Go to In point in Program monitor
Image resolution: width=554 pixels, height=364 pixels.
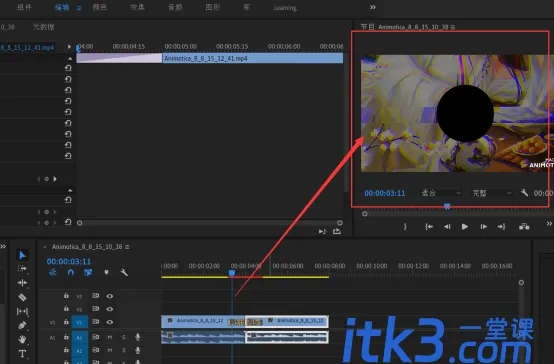(x=429, y=227)
